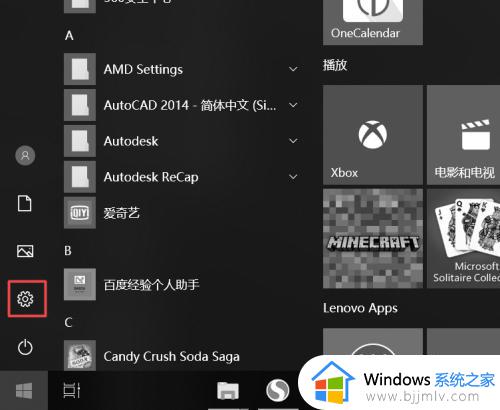Launch Candy Crush Soda Saga from the list
Image resolution: width=500 pixels, height=410 pixels.
pos(172,357)
